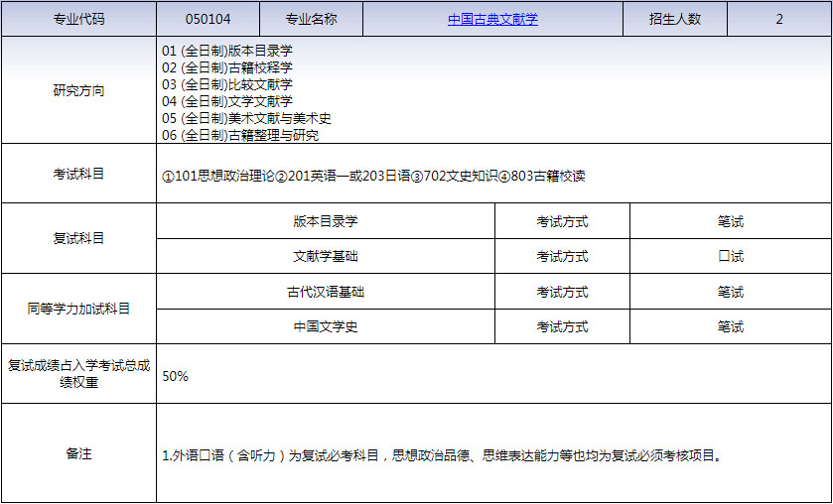The image size is (833, 504).
Task: Click the 专业名称 label cell
Action: (x=311, y=19)
